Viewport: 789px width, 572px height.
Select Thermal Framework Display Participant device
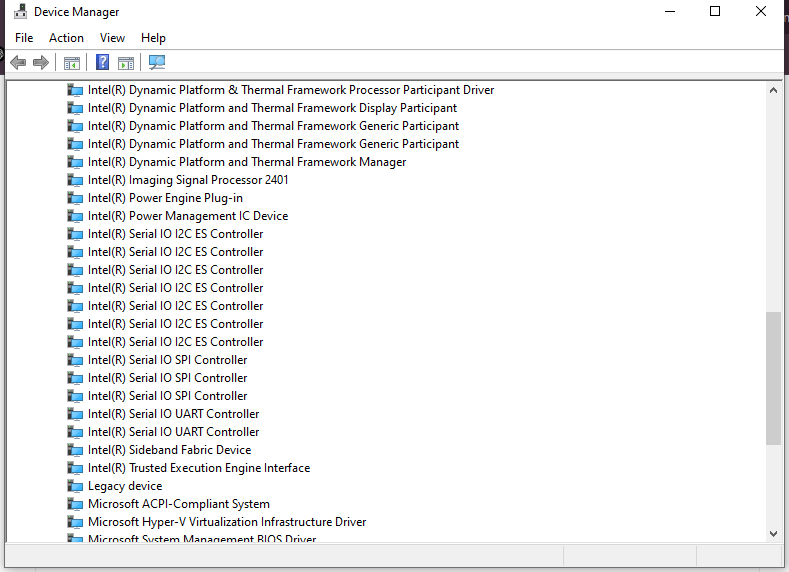click(x=272, y=108)
